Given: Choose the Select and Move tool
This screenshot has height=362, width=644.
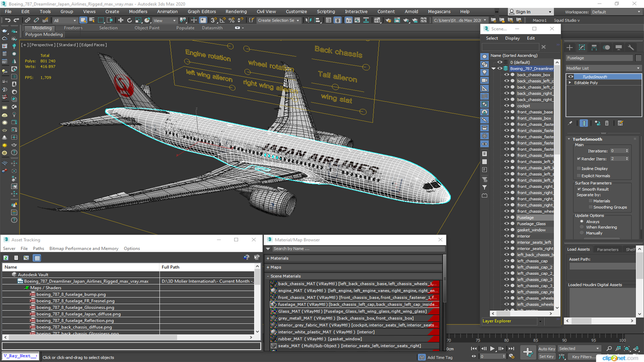Looking at the screenshot, I should point(121,20).
